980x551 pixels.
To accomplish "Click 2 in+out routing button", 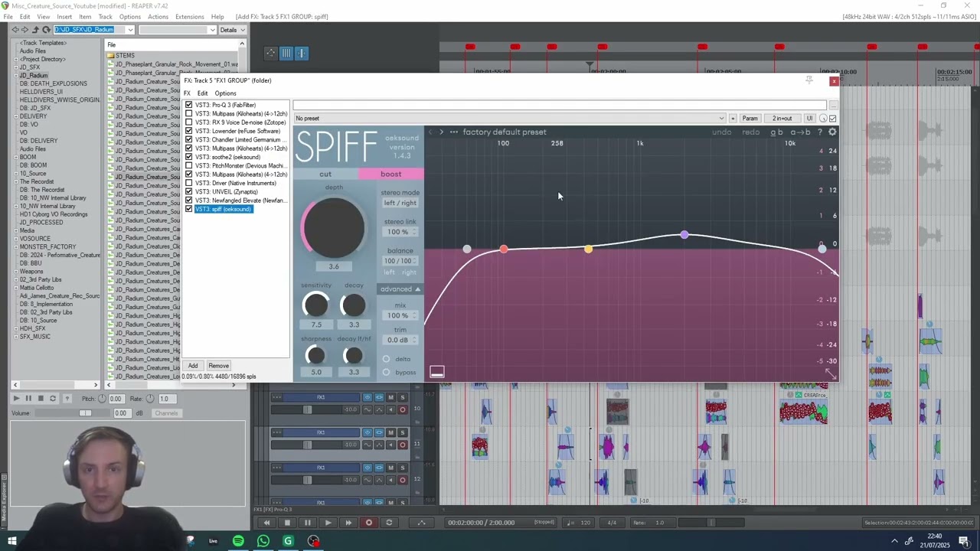I will point(782,119).
